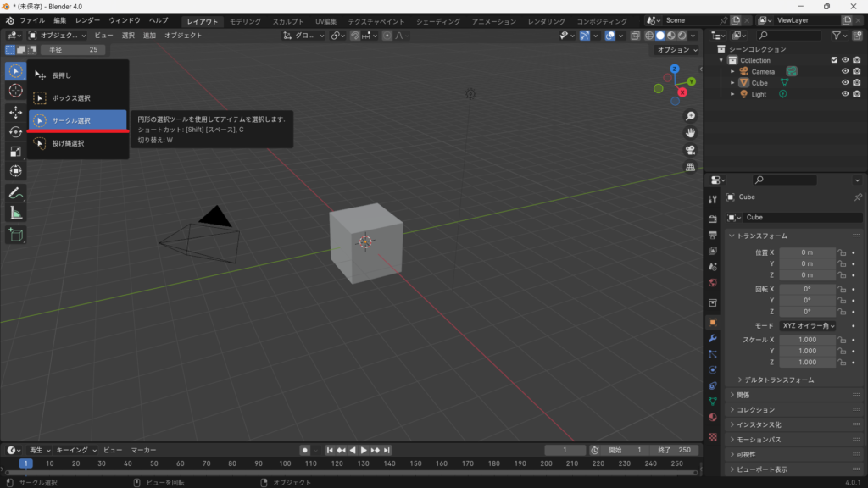This screenshot has height=488, width=868.
Task: Expand Light item in outliner
Action: (x=732, y=94)
